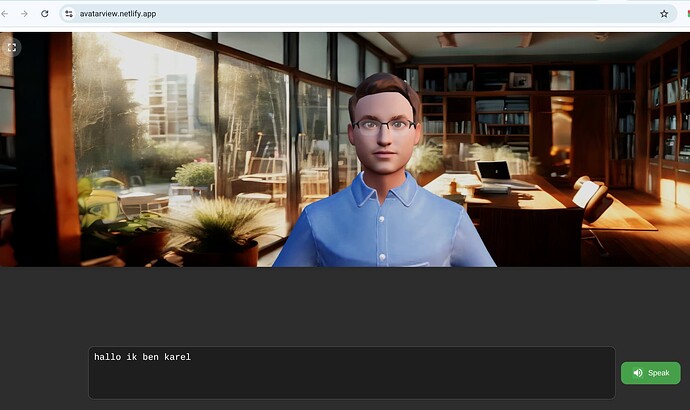Open the site information icon

point(69,14)
